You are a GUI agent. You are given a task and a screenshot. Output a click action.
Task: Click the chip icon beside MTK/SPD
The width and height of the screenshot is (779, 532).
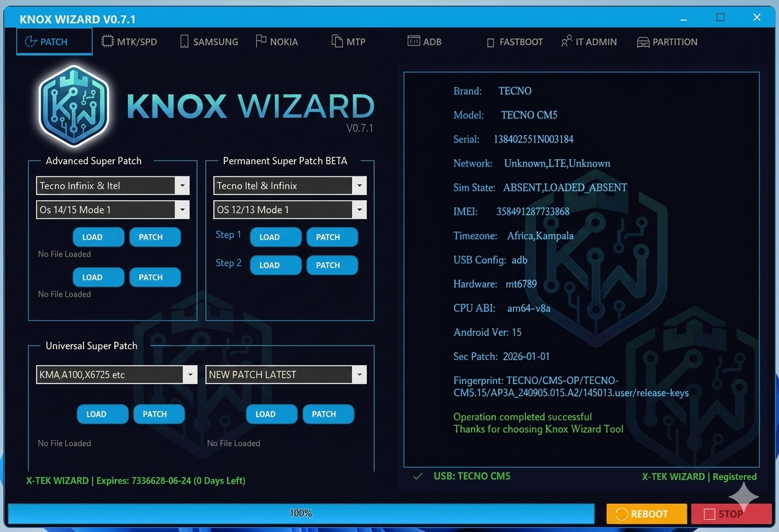(x=107, y=41)
